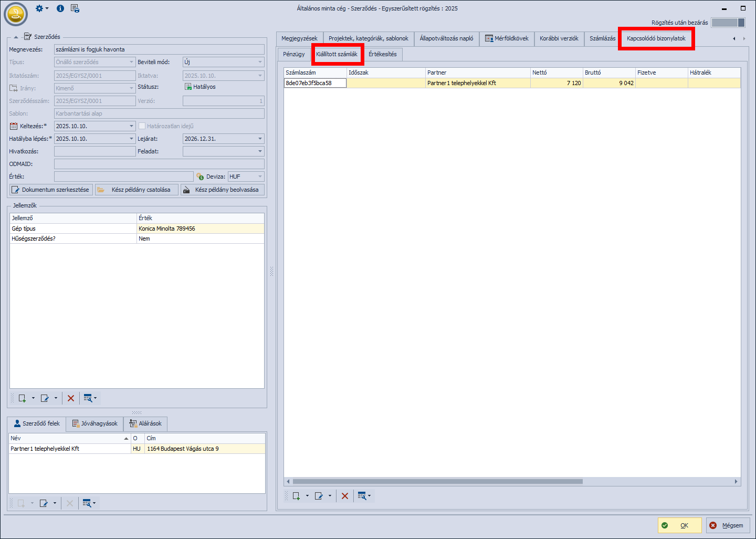Click the search filter icon below invoices grid
The image size is (756, 539).
pos(362,496)
